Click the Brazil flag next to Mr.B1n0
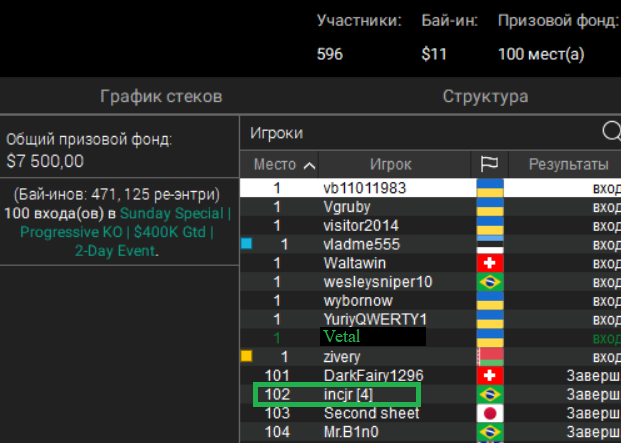Viewport: 621px width, 443px height. pos(489,432)
